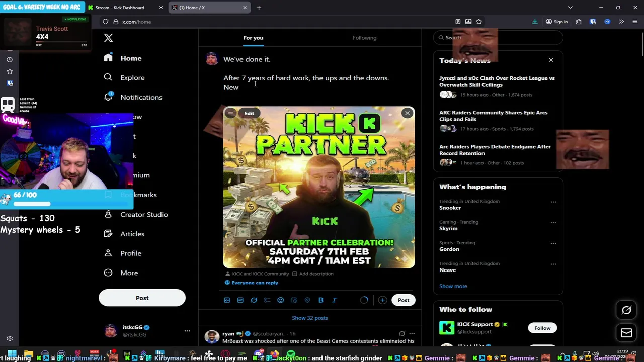The image size is (644, 362).
Task: Toggle italic formatting in composer
Action: 334,300
